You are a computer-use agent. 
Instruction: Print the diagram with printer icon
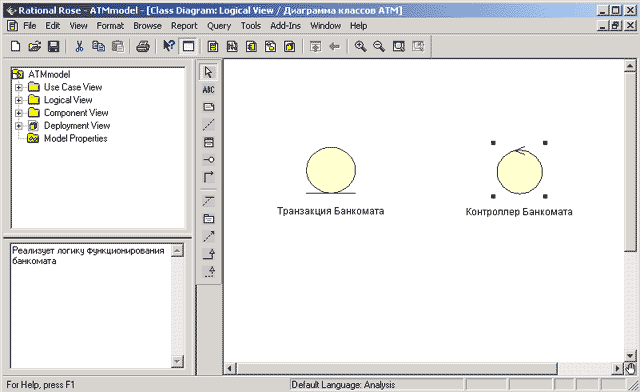pos(143,46)
